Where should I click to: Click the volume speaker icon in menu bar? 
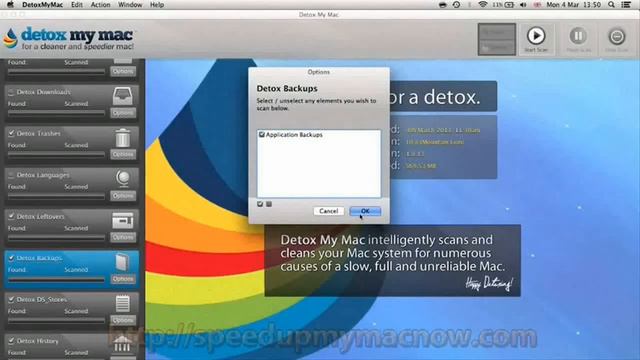(x=523, y=5)
